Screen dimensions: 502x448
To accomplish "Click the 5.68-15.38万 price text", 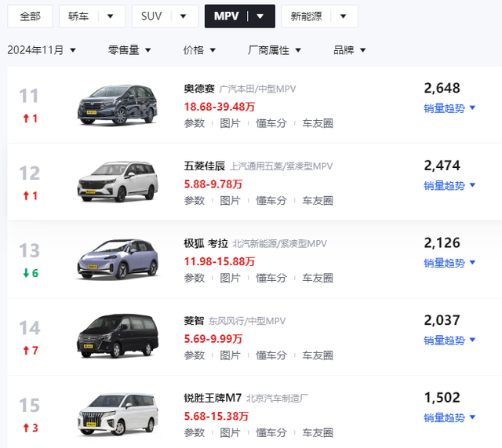I will 216,417.
